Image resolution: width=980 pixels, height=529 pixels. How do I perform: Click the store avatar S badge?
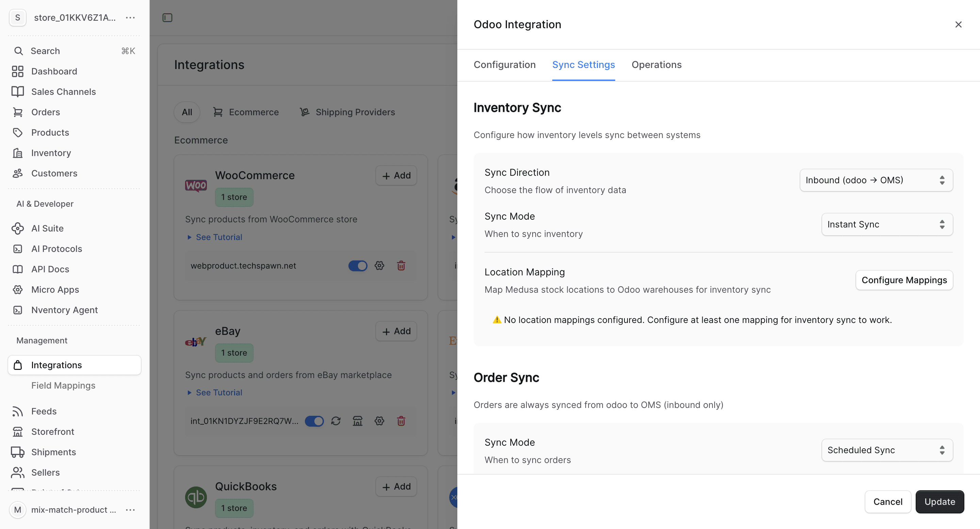[17, 17]
